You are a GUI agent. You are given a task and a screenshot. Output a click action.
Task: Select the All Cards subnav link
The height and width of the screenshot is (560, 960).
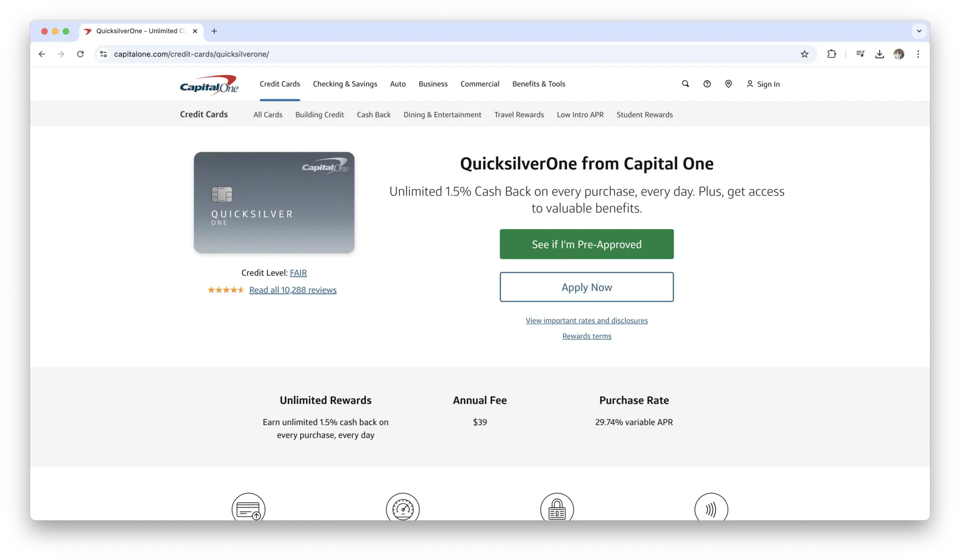pyautogui.click(x=268, y=115)
